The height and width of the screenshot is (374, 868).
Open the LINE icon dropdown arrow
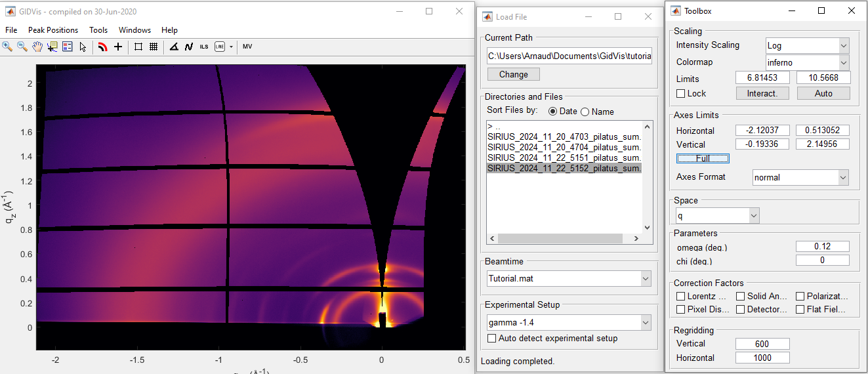coord(231,47)
